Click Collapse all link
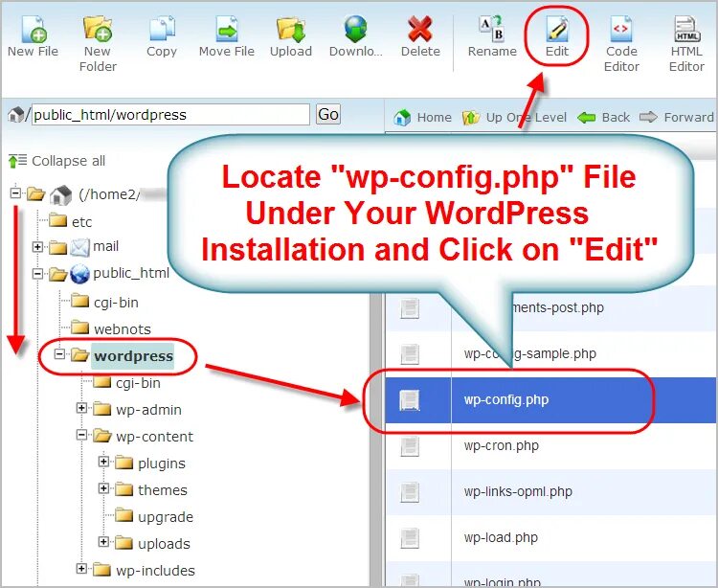718x588 pixels. (56, 161)
